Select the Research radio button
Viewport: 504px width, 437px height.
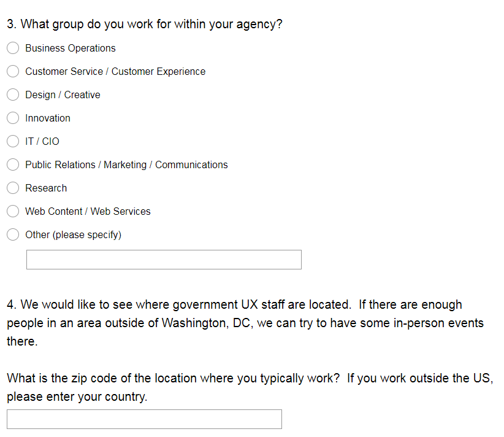point(13,188)
